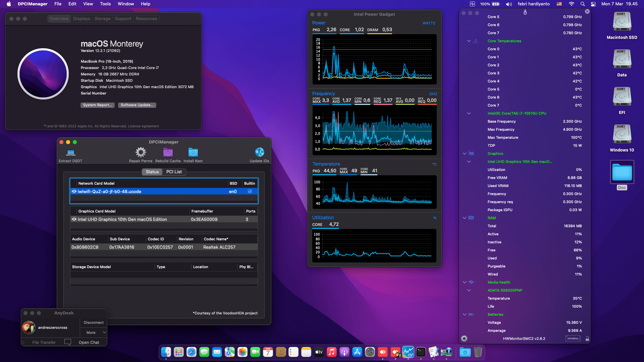Collapse ADATA SX8200PNP subgroup
Screen dimensions: 644x362
click(469, 290)
